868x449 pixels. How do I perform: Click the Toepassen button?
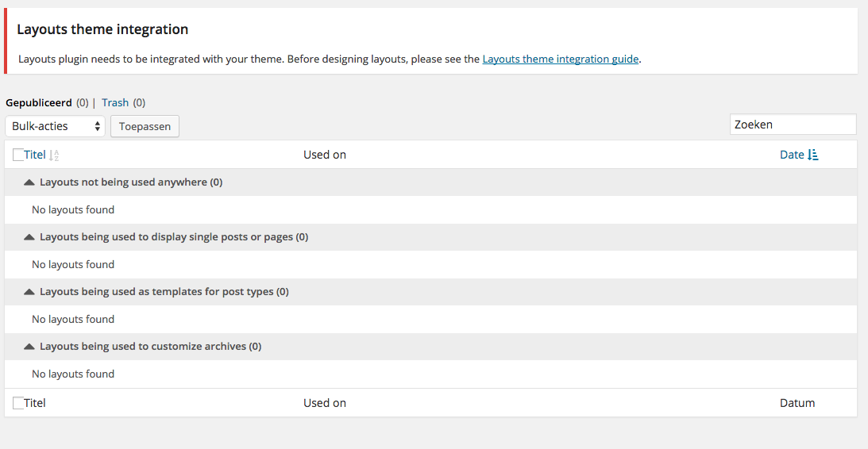click(145, 126)
